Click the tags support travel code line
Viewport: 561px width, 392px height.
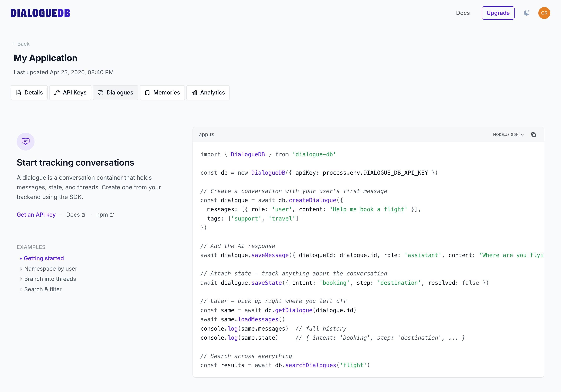click(253, 219)
